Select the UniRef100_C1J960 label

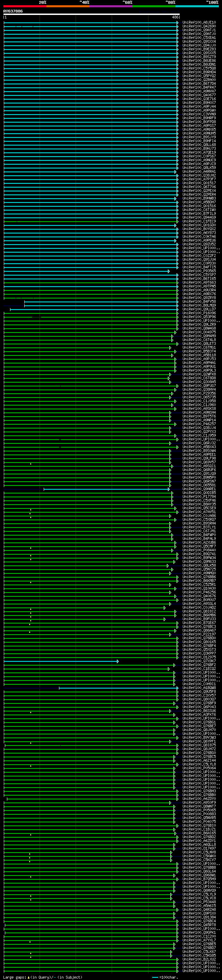point(199,405)
